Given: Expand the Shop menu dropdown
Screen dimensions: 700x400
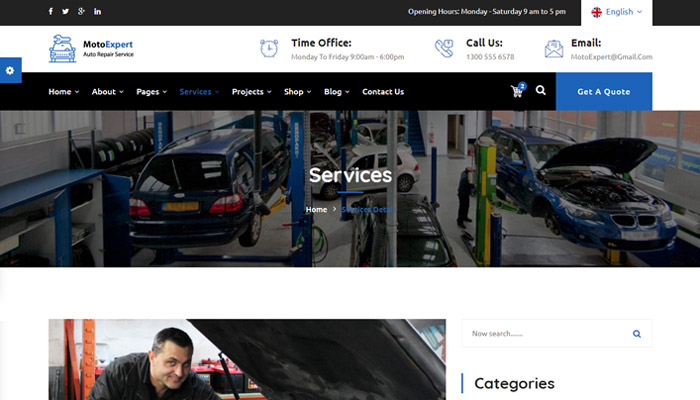Looking at the screenshot, I should click(297, 92).
